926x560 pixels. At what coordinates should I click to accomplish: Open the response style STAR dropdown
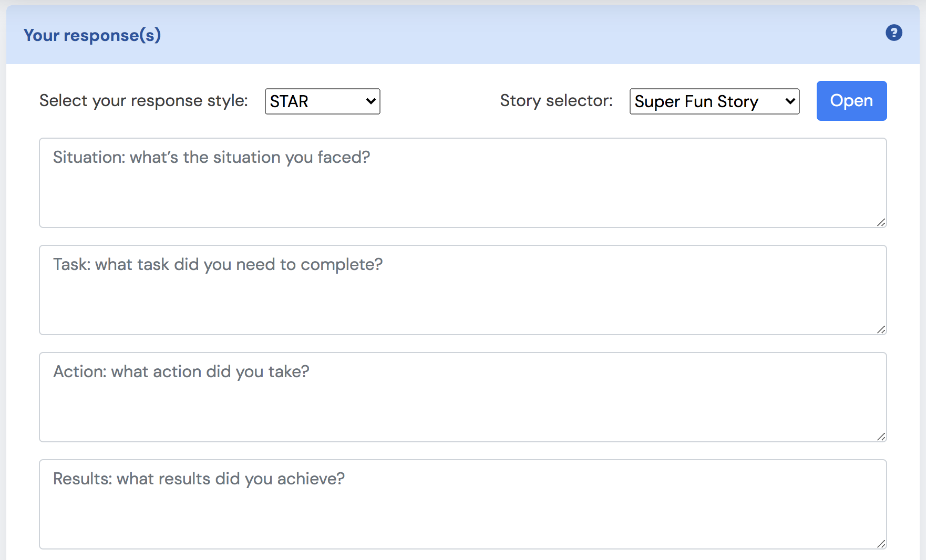pyautogui.click(x=323, y=101)
